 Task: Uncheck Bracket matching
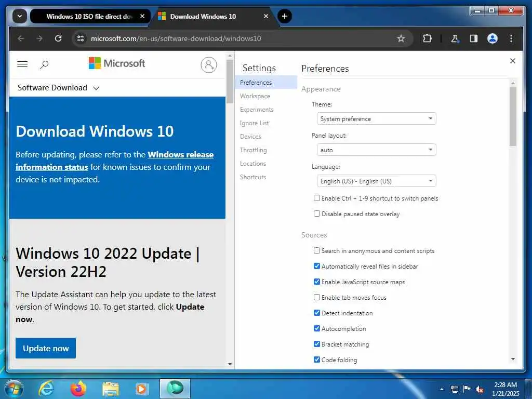[x=316, y=344]
